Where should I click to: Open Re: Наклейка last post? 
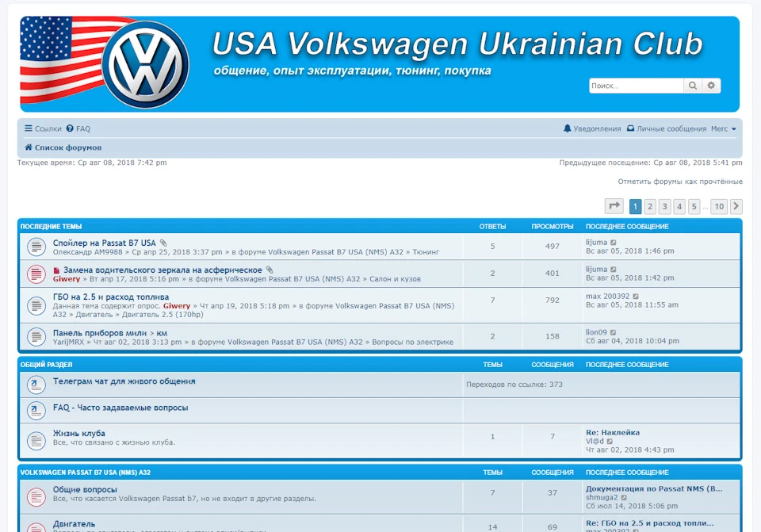pyautogui.click(x=613, y=432)
